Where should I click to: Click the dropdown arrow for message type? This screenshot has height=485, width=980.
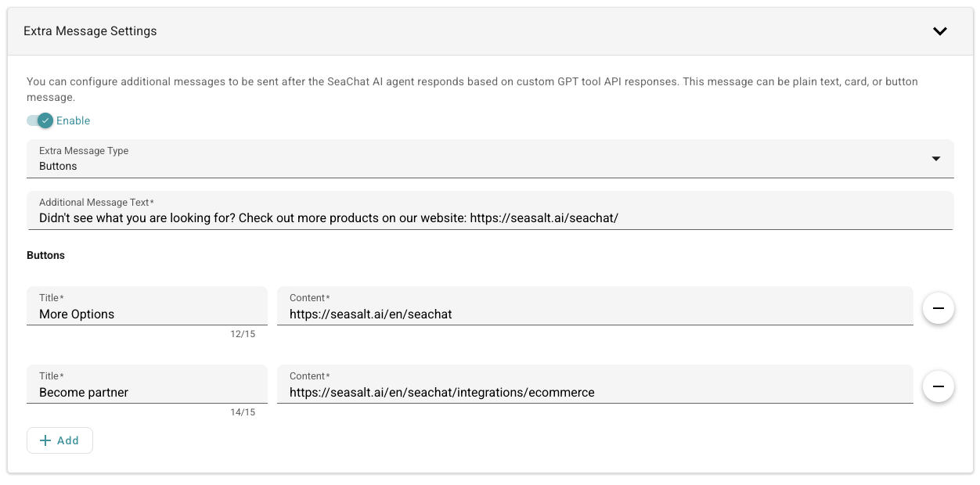(936, 159)
